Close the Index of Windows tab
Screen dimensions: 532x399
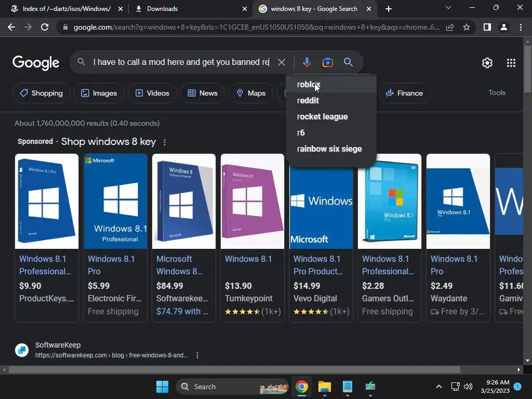121,9
